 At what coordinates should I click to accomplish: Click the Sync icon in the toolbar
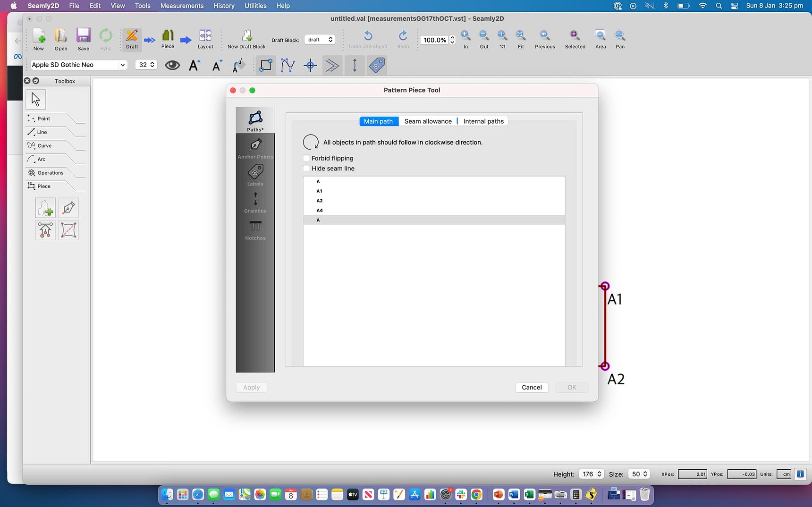coord(105,39)
